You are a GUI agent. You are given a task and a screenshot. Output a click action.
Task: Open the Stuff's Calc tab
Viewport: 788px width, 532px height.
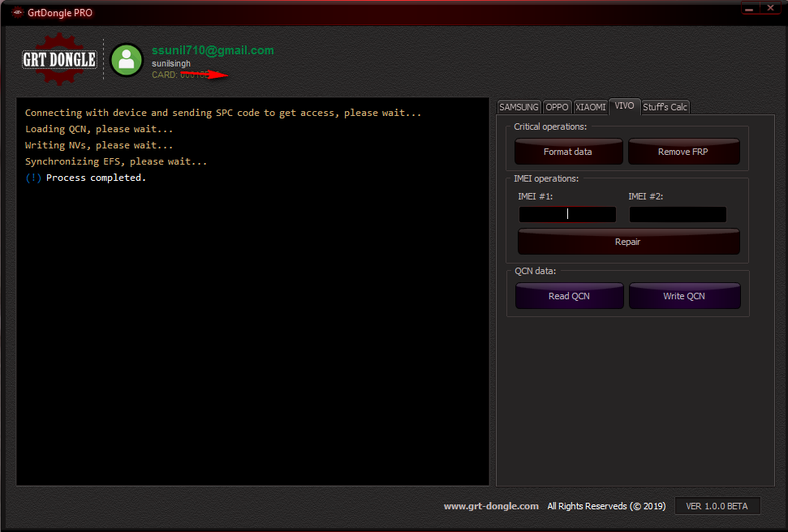(665, 107)
